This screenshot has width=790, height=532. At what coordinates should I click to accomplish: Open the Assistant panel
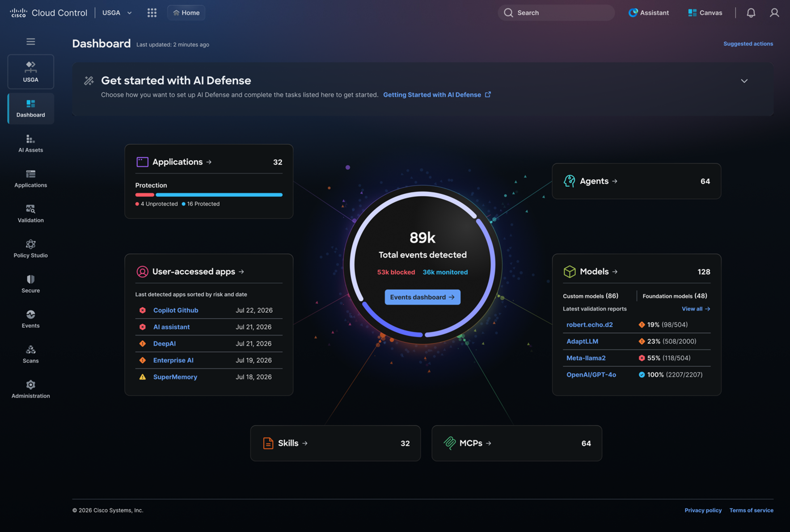(648, 13)
